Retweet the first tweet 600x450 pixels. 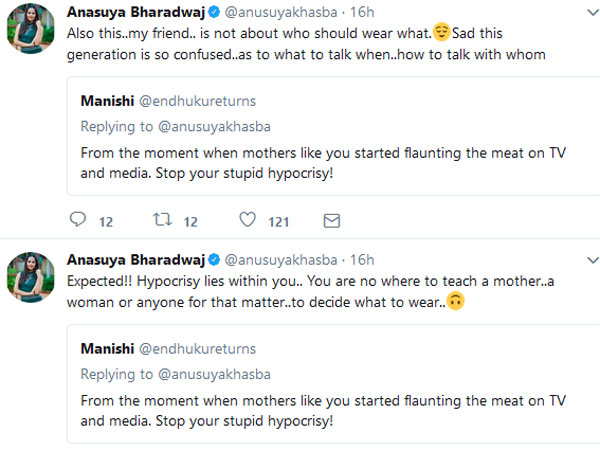point(159,220)
